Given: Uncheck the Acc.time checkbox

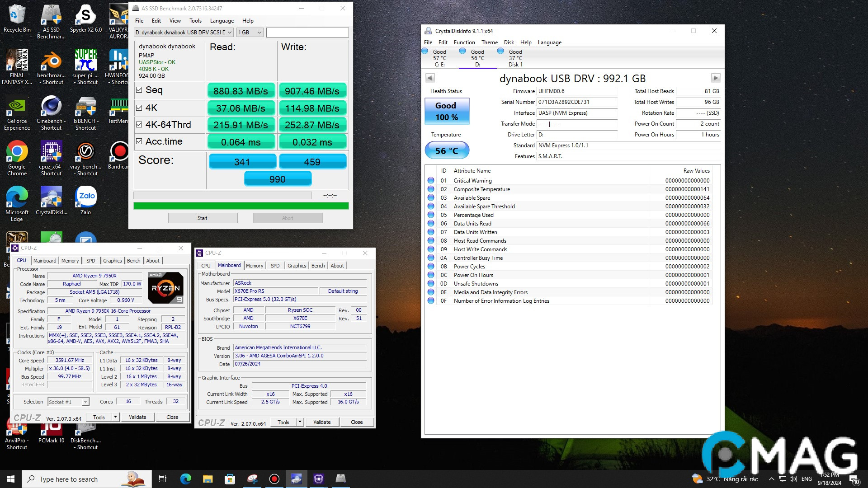Looking at the screenshot, I should pos(139,141).
